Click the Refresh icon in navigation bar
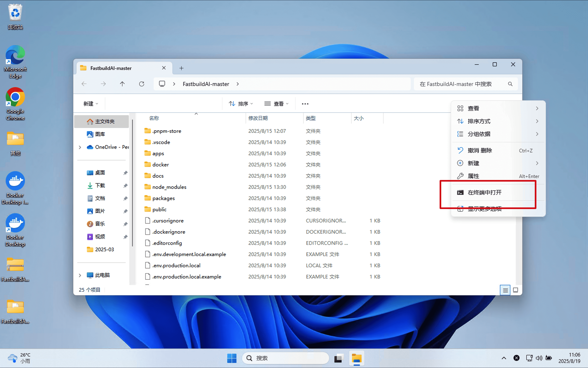The width and height of the screenshot is (588, 368). click(x=141, y=84)
